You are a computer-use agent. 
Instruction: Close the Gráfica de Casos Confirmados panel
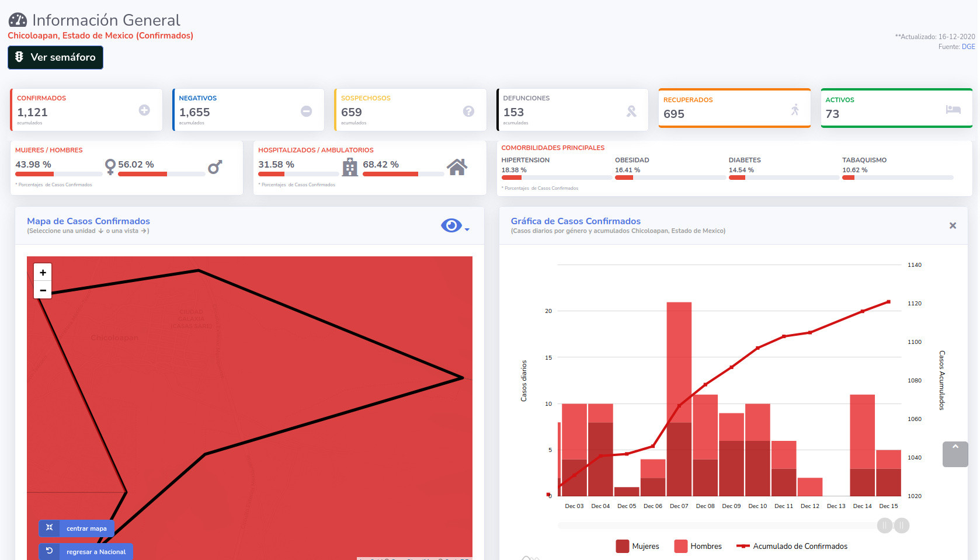coord(953,225)
